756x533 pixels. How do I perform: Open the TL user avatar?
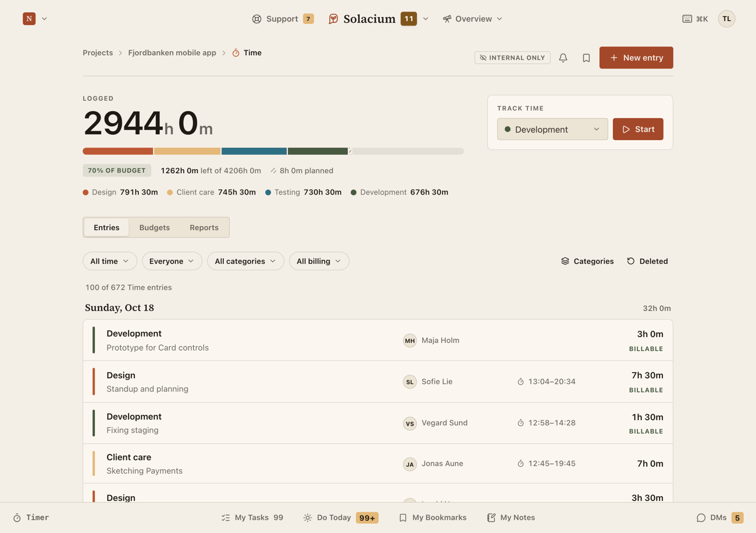(x=726, y=19)
